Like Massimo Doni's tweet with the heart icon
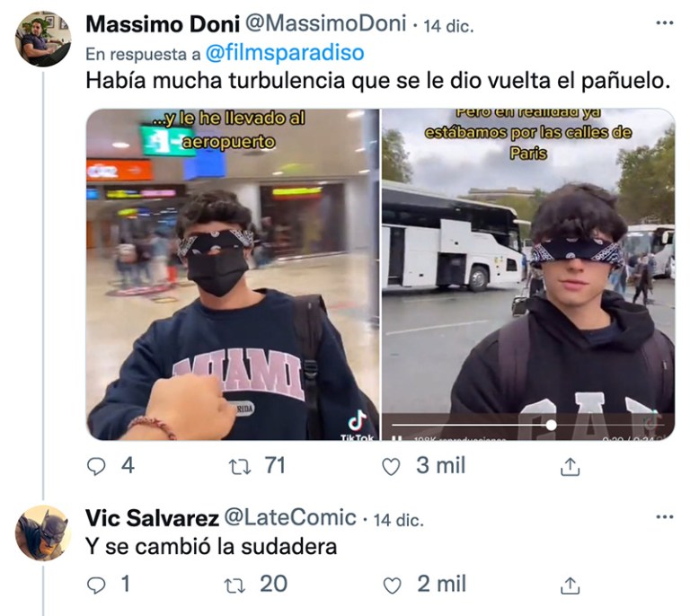 tap(391, 467)
